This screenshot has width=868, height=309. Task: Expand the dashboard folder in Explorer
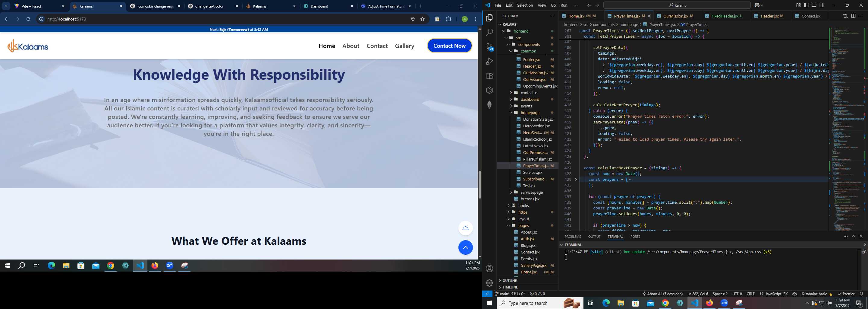511,99
